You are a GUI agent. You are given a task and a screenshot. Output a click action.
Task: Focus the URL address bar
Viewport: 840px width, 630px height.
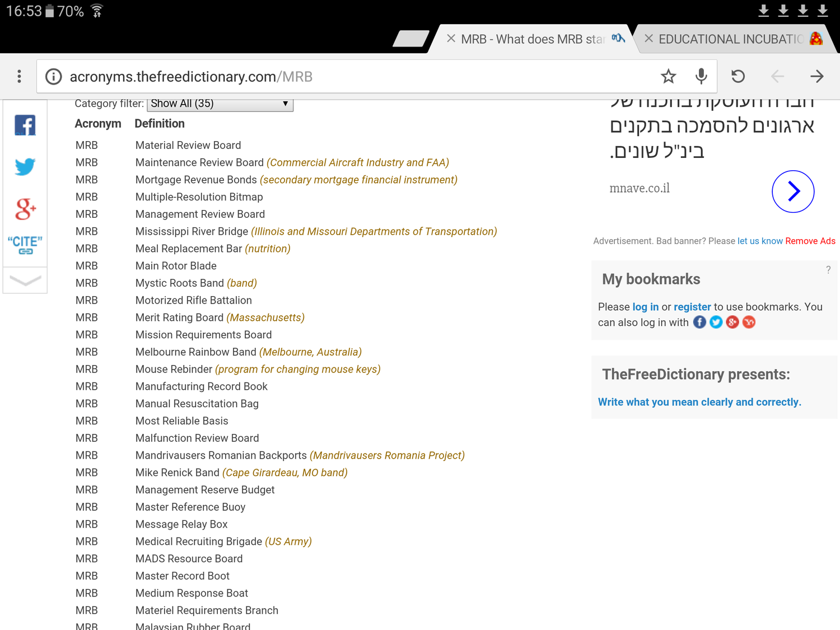tap(358, 76)
